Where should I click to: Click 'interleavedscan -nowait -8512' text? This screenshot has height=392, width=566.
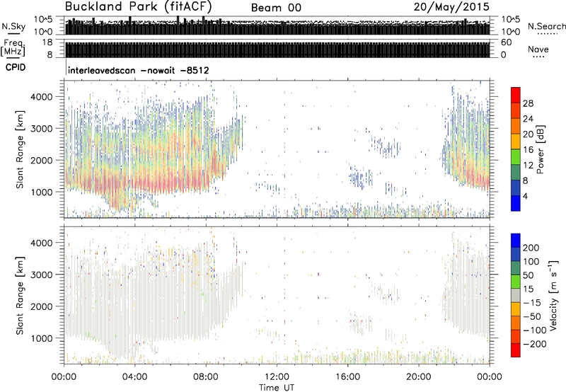tap(139, 70)
